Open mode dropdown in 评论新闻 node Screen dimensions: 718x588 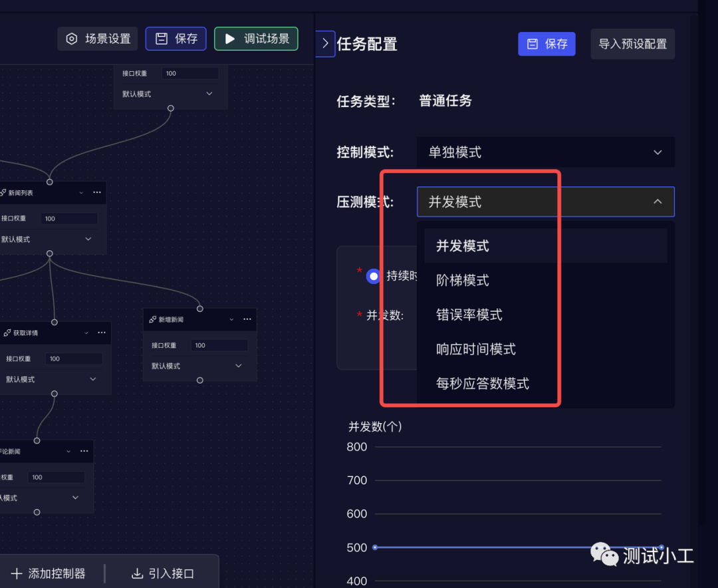pyautogui.click(x=41, y=498)
